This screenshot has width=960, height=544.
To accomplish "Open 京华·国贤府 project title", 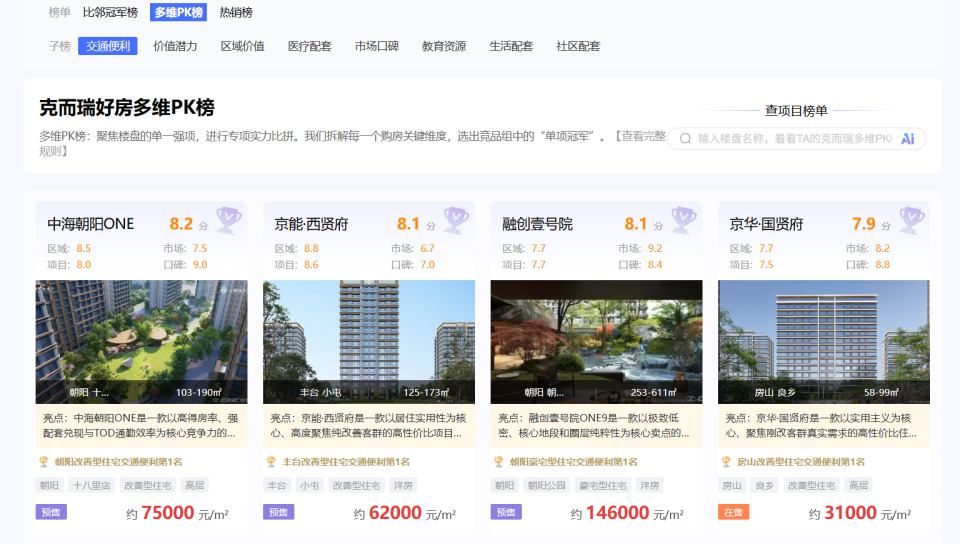I will click(766, 224).
